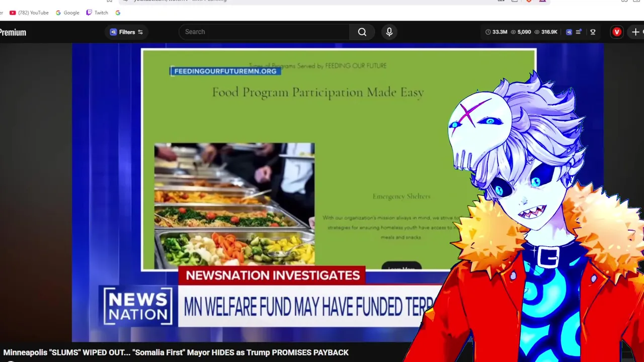
Task: Click the plus Create button
Action: click(x=635, y=32)
